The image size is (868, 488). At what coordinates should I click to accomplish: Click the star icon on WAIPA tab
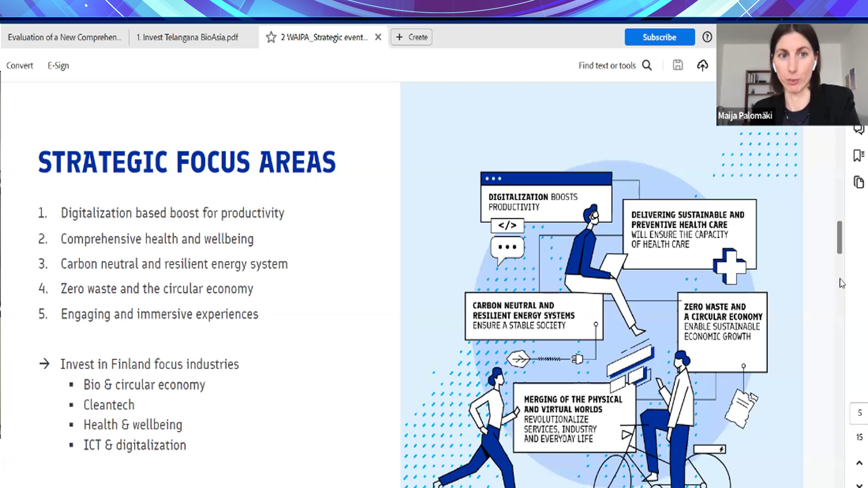[x=271, y=37]
